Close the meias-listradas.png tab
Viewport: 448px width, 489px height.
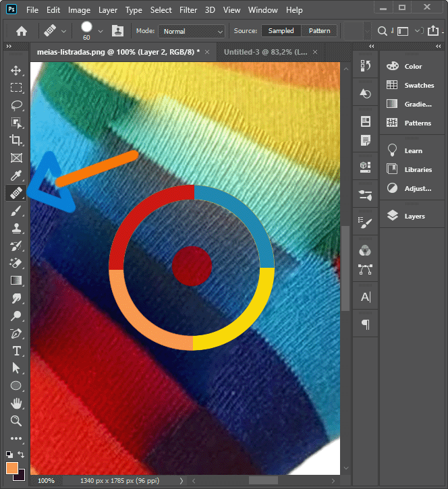[207, 52]
